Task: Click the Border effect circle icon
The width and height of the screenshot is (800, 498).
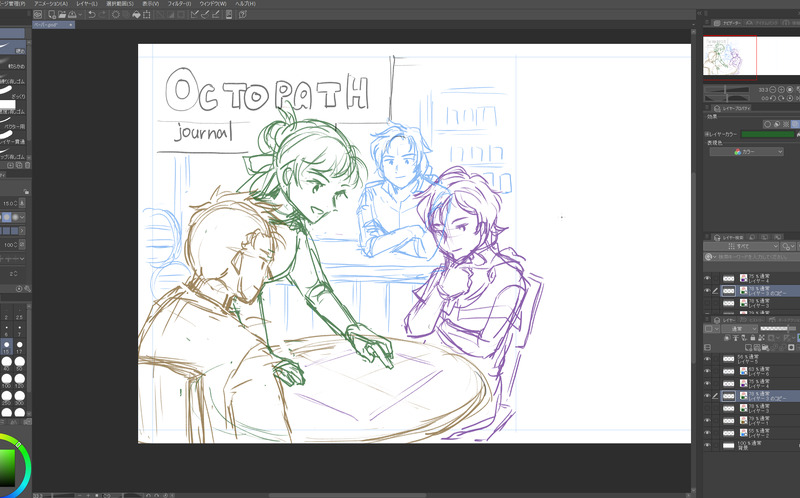Action: click(767, 124)
